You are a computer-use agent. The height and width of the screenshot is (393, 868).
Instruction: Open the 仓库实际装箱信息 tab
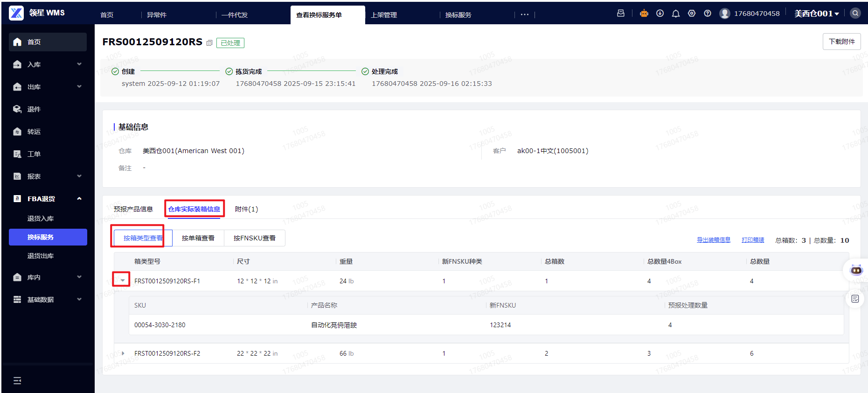pyautogui.click(x=194, y=209)
